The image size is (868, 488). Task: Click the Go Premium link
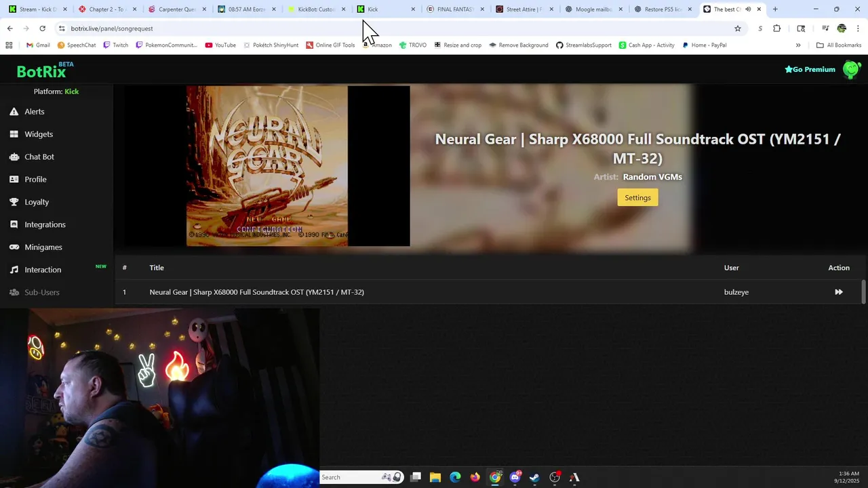810,69
